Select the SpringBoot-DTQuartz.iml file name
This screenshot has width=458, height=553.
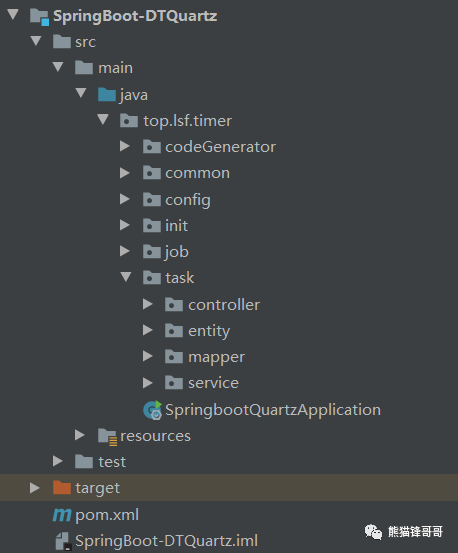point(166,541)
